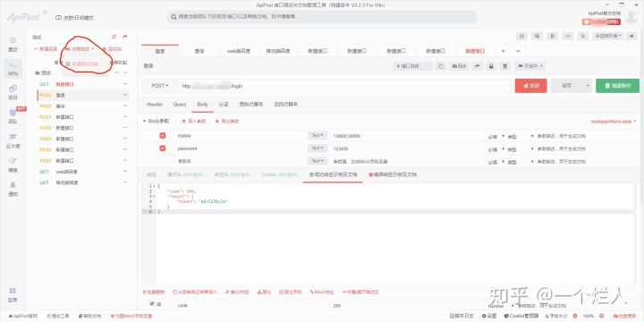Uncheck the password parameter checkbox
Screen dimensions: 644x322
click(162, 148)
